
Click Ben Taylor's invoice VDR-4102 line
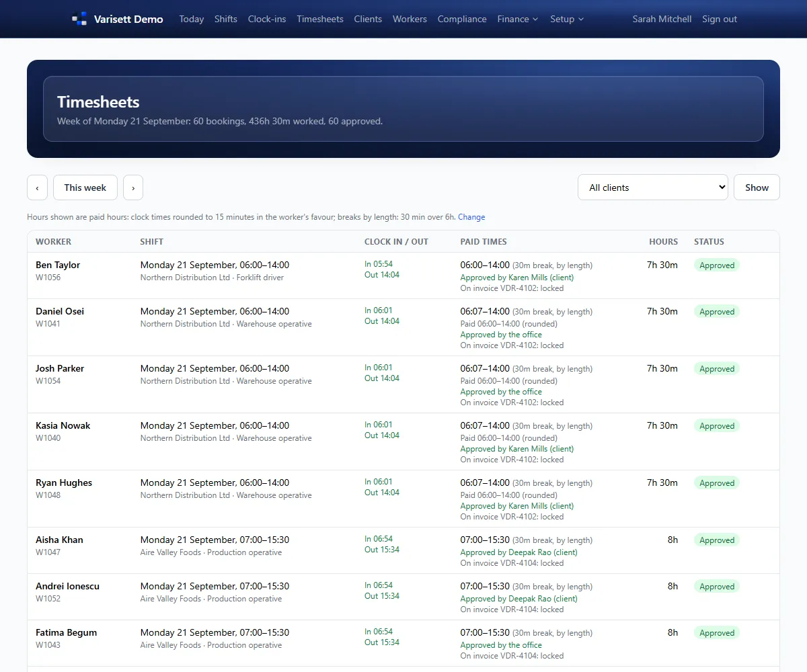pyautogui.click(x=512, y=288)
